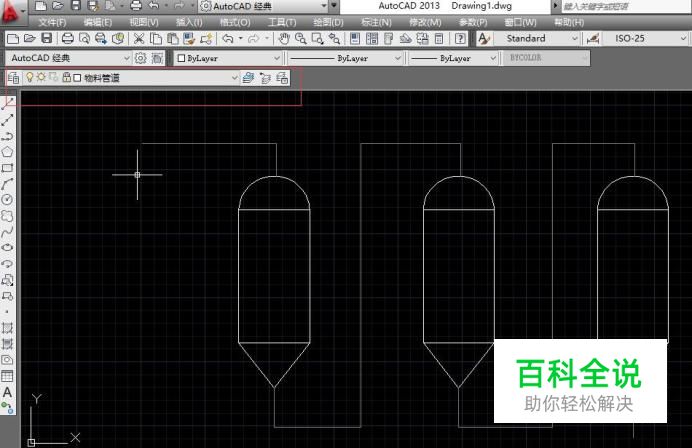The height and width of the screenshot is (448, 692).
Task: Open the Layer Properties Manager icon
Action: tap(13, 78)
